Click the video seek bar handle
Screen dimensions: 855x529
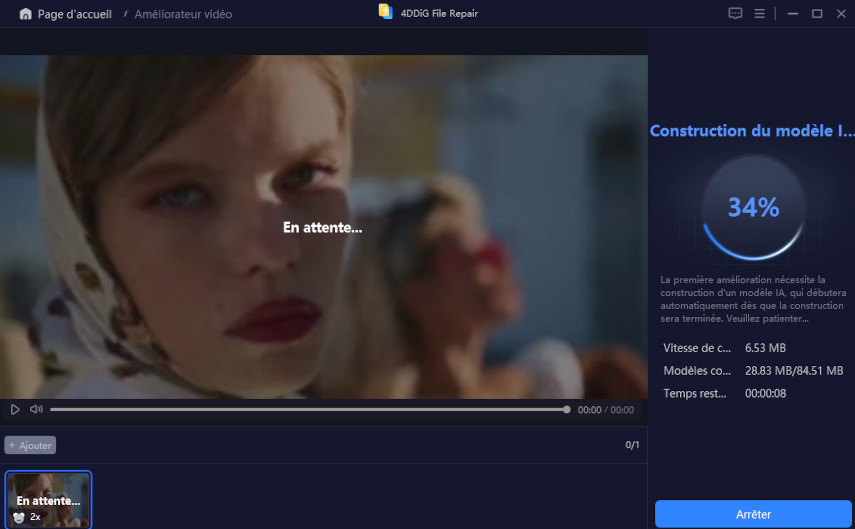pyautogui.click(x=567, y=410)
